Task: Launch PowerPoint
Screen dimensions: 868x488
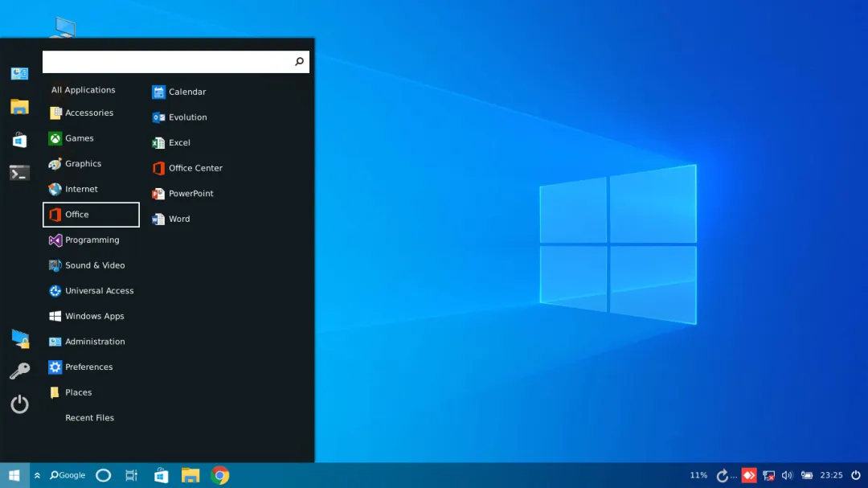Action: click(182, 194)
